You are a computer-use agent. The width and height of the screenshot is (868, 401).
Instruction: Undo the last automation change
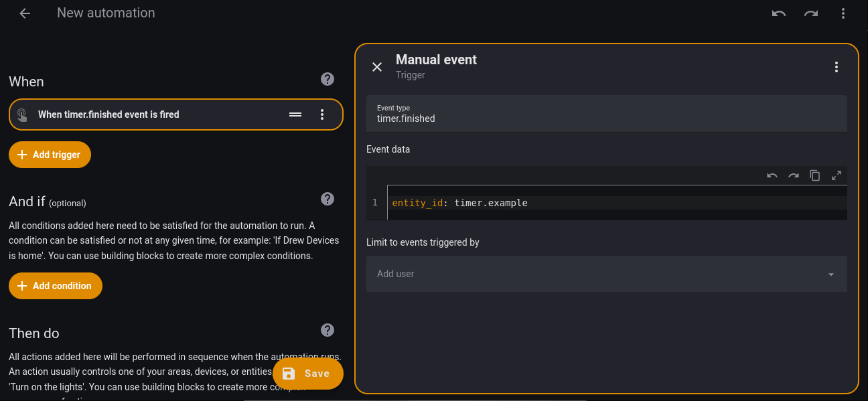pos(778,13)
